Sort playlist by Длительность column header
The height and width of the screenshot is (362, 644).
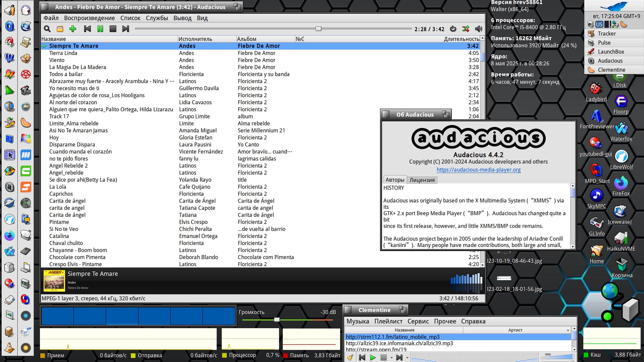coord(462,39)
